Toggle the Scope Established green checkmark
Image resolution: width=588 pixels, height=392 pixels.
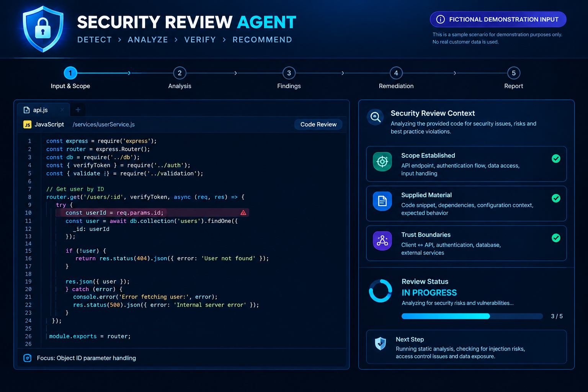click(556, 158)
